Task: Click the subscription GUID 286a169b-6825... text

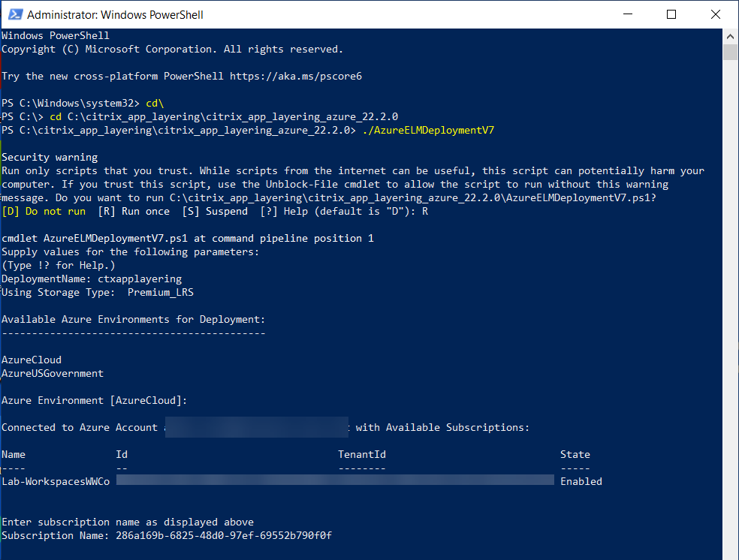Action: (x=224, y=535)
